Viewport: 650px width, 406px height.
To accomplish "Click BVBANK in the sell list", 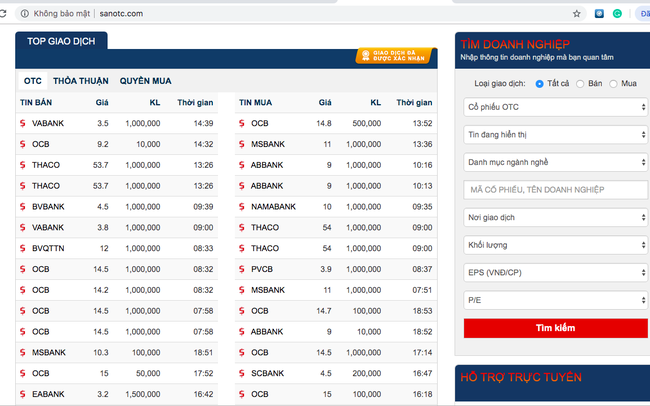I will (x=48, y=207).
